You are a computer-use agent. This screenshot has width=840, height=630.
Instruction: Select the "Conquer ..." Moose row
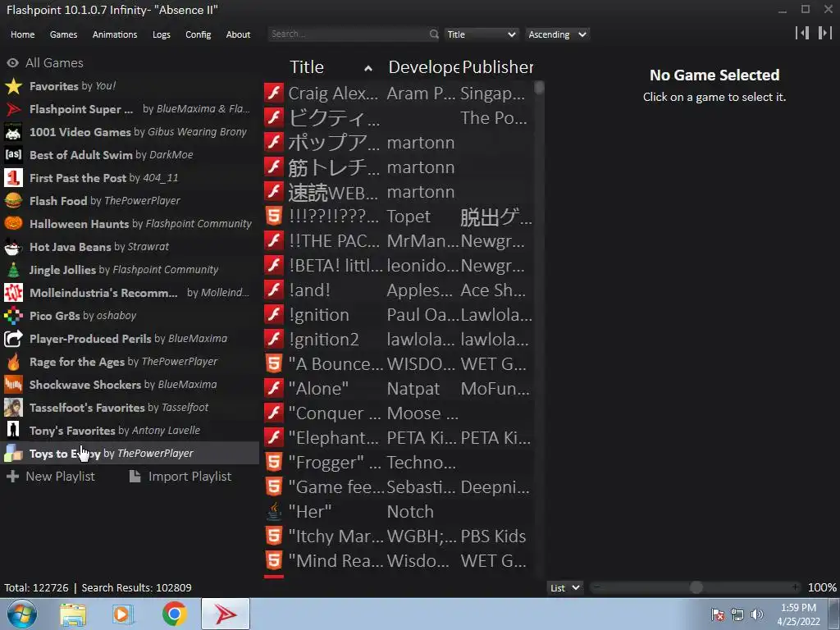click(x=399, y=413)
